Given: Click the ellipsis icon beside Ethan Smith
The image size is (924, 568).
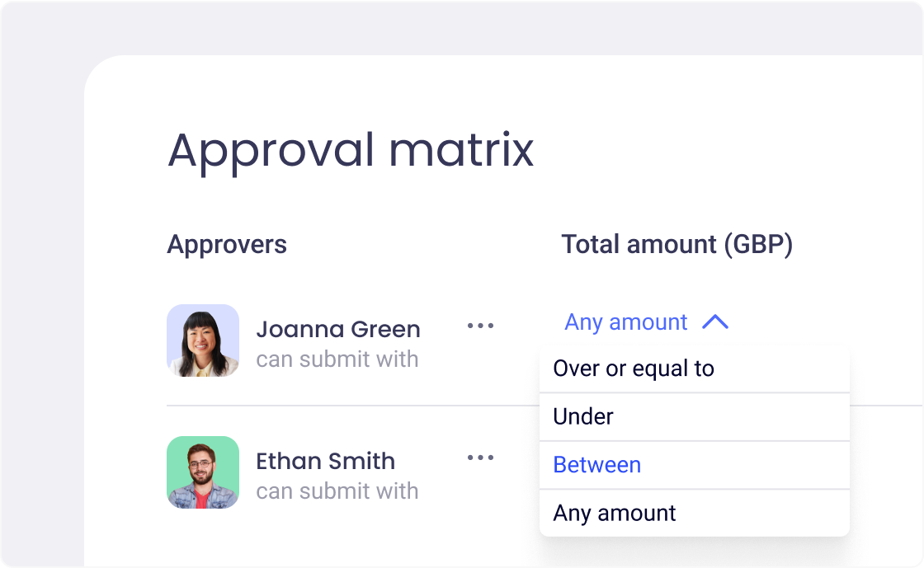Looking at the screenshot, I should [x=480, y=458].
